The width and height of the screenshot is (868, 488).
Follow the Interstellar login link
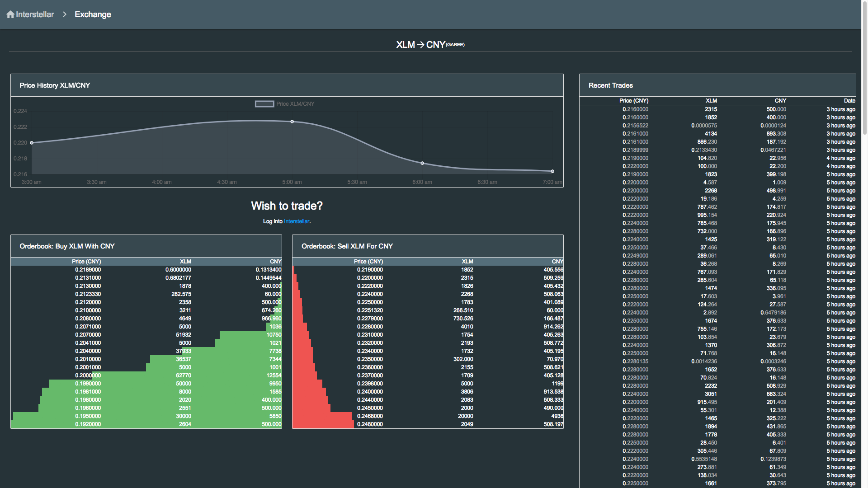pyautogui.click(x=297, y=221)
